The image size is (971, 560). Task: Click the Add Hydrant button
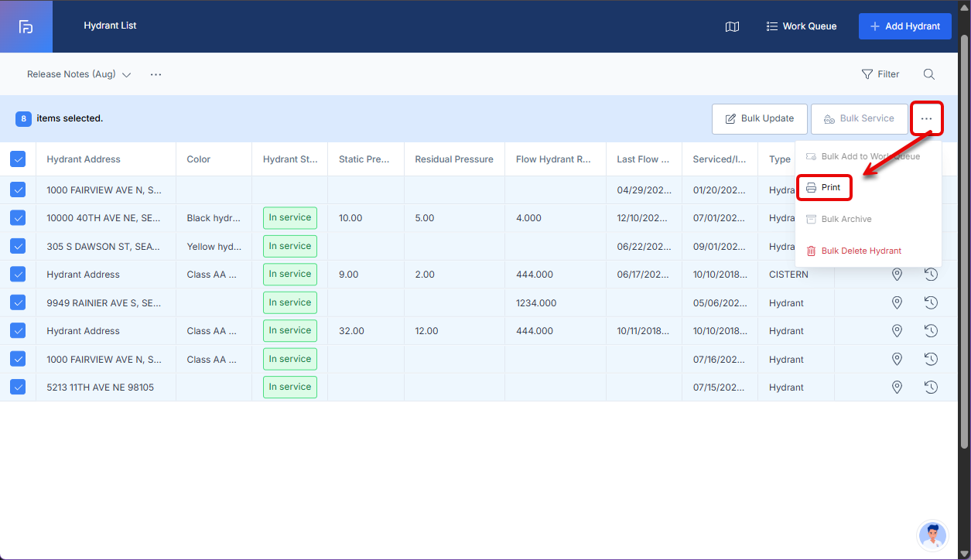point(905,26)
